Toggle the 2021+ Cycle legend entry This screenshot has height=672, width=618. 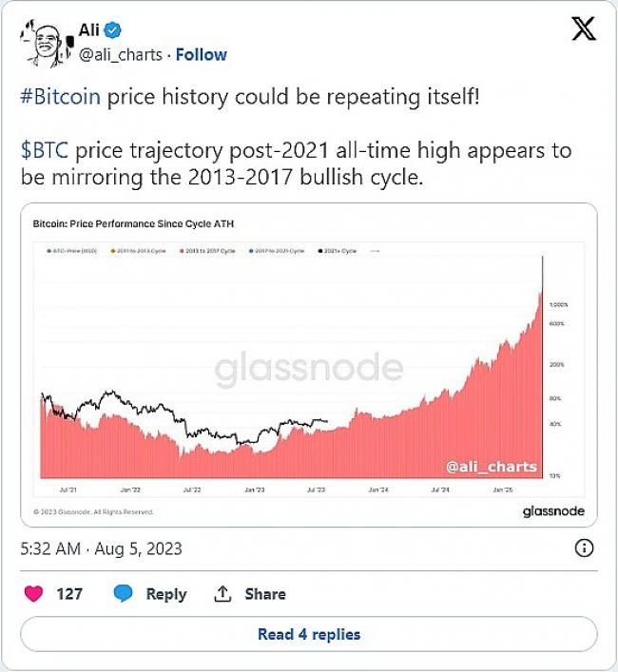pyautogui.click(x=338, y=251)
